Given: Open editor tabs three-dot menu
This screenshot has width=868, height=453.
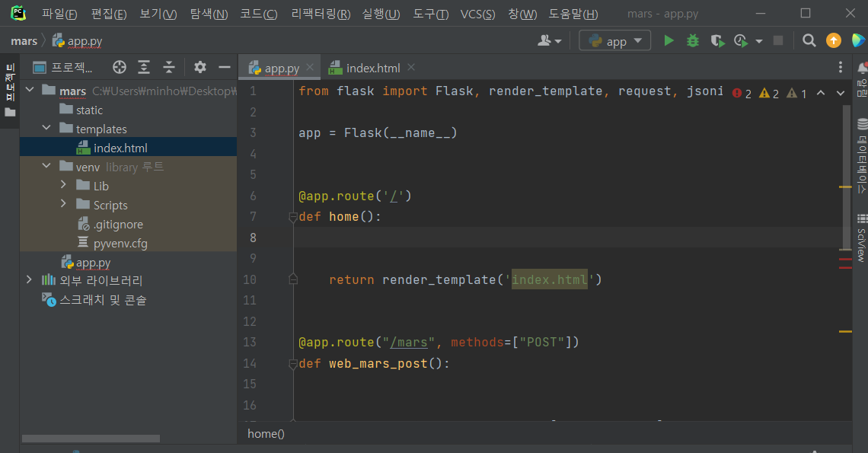Looking at the screenshot, I should [x=841, y=68].
